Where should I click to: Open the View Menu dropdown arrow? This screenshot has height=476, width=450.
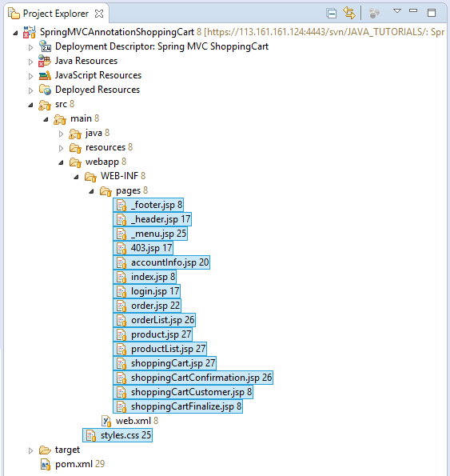[x=397, y=11]
